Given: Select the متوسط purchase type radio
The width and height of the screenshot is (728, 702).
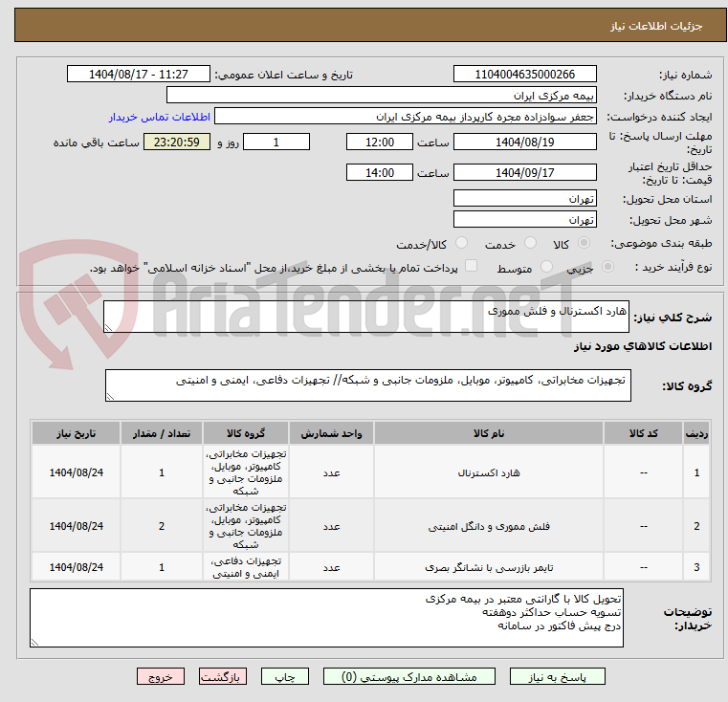Looking at the screenshot, I should 546,267.
